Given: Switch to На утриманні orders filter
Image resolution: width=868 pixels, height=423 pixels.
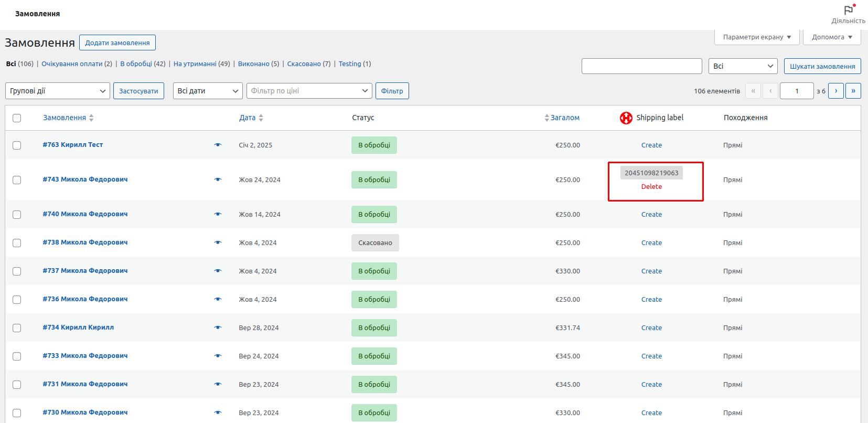Looking at the screenshot, I should [x=195, y=64].
